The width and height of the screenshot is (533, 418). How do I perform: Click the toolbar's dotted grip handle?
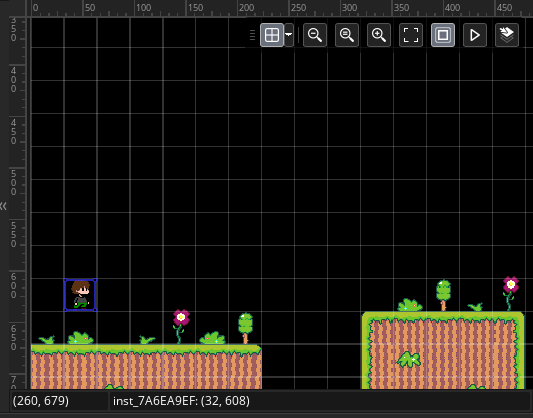[252, 35]
